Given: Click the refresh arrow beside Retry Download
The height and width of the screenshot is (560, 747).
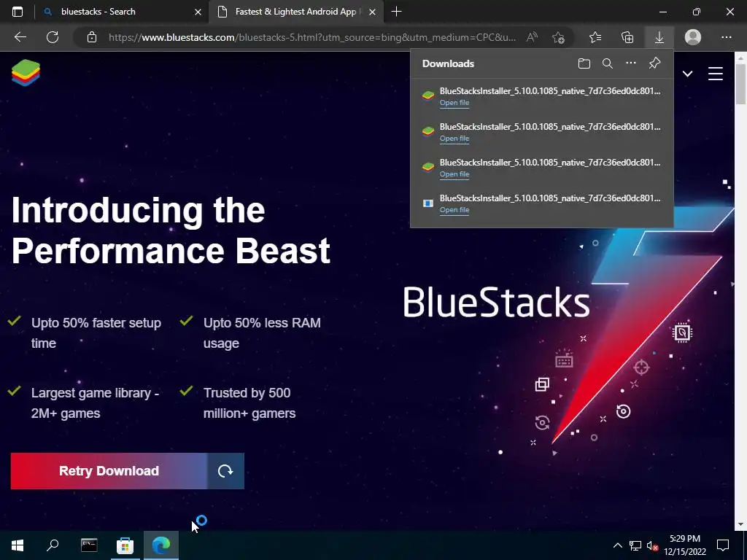Looking at the screenshot, I should coord(225,471).
